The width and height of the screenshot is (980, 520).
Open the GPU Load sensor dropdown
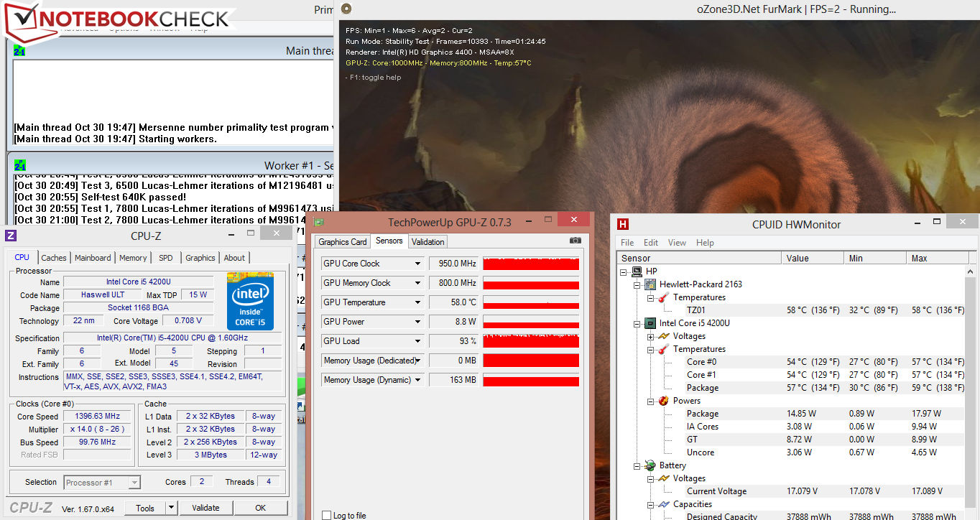(418, 341)
